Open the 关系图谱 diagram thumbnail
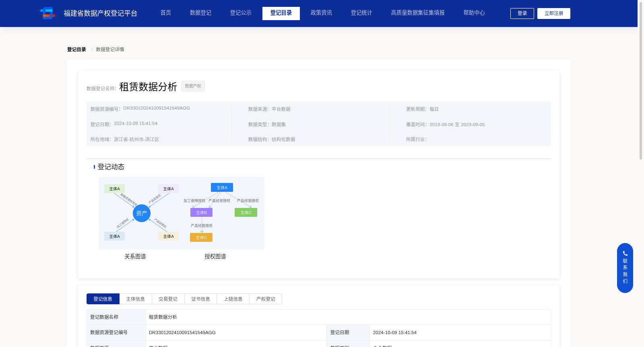Screen dimensions: 644x347 pos(141,213)
